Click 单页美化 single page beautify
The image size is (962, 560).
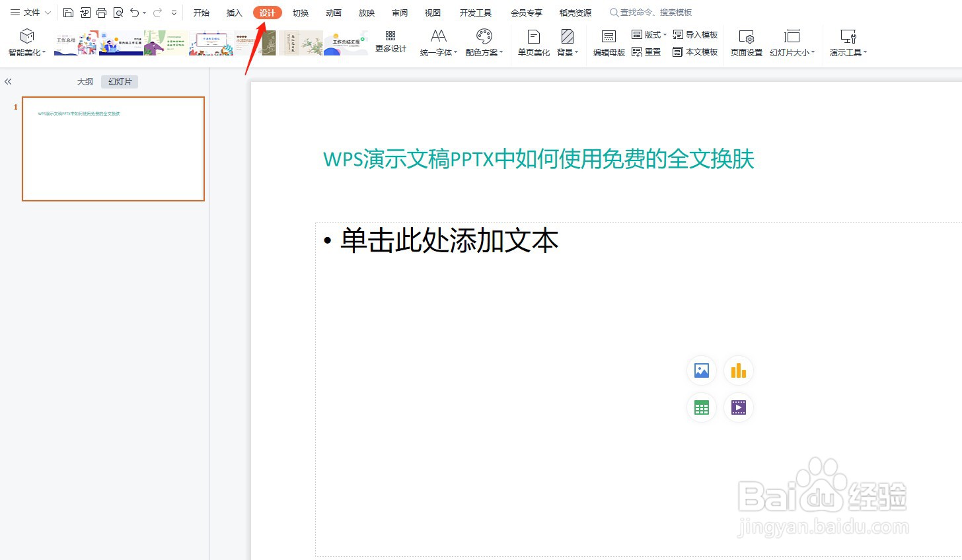pyautogui.click(x=534, y=42)
